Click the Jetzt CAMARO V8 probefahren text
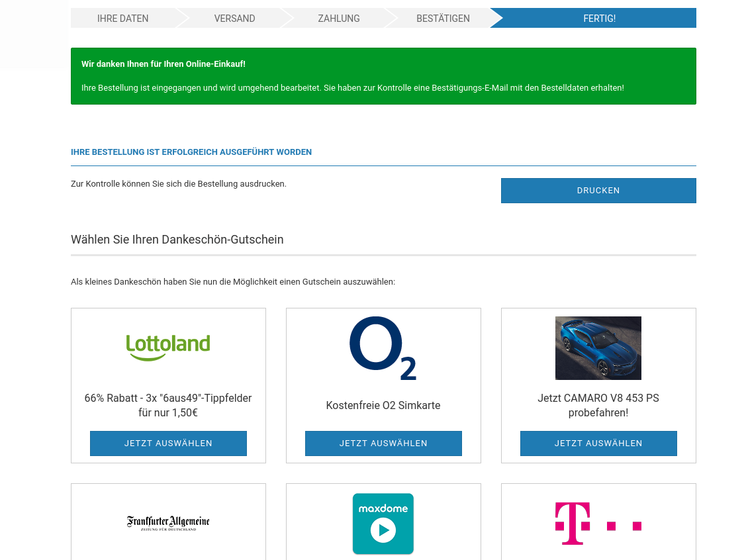Image resolution: width=746 pixels, height=560 pixels. [x=598, y=405]
